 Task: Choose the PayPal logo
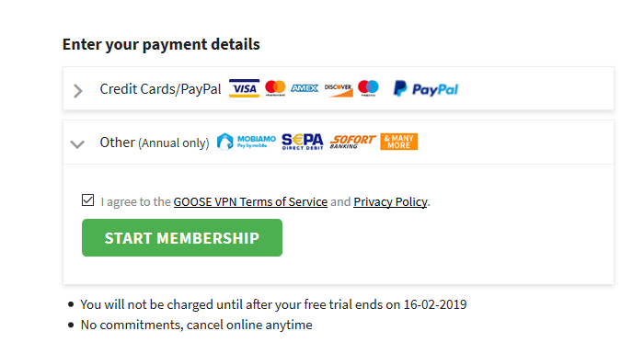pyautogui.click(x=425, y=88)
